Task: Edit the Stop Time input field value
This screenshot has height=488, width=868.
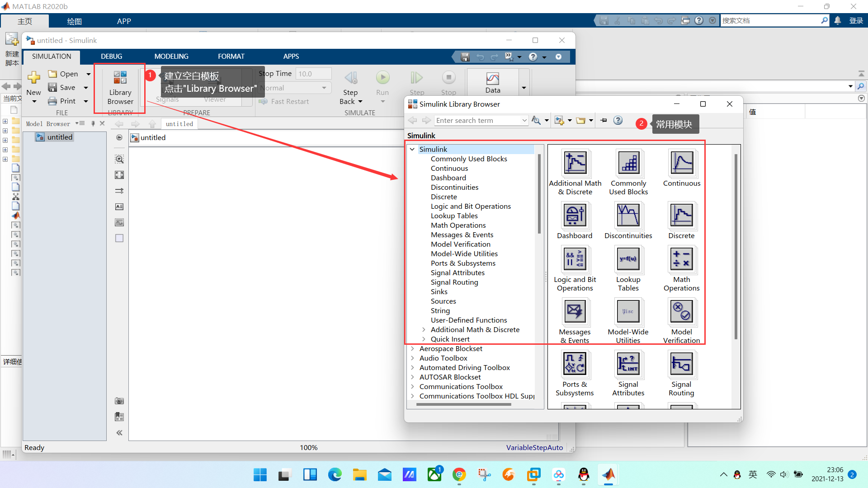Action: (312, 73)
